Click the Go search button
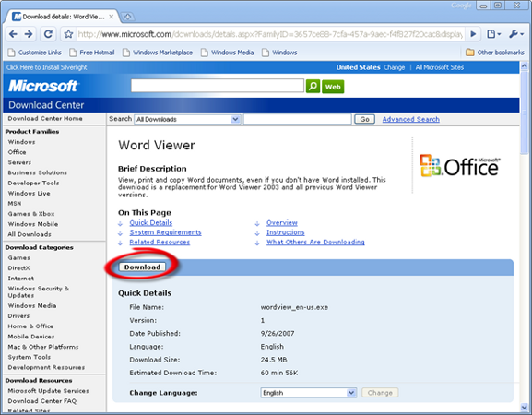Viewport: 532px width, 415px height. tap(364, 119)
